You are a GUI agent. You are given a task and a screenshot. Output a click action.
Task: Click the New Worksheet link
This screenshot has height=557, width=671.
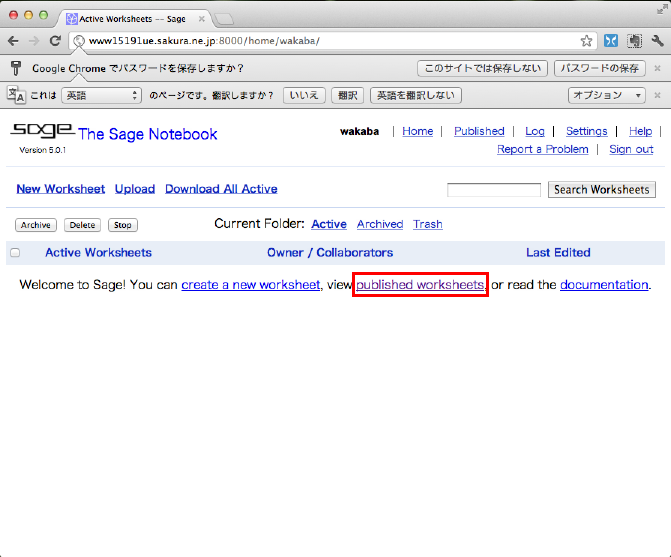click(61, 188)
